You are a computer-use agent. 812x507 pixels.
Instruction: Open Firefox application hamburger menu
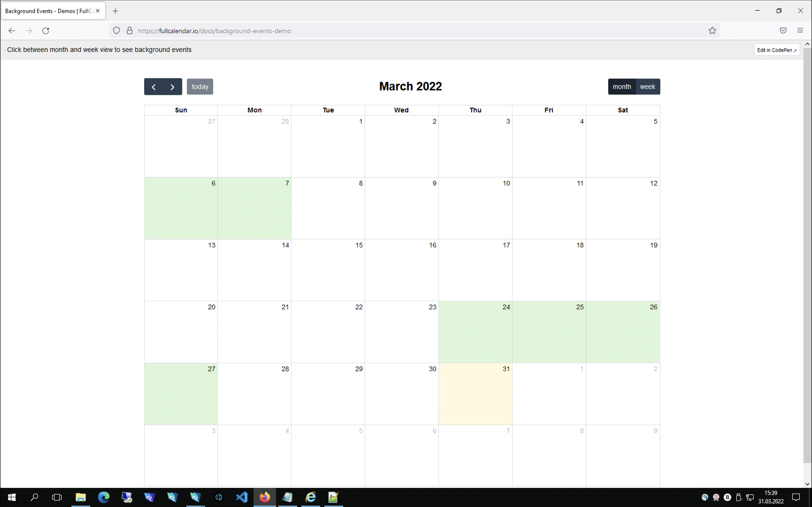coord(800,31)
